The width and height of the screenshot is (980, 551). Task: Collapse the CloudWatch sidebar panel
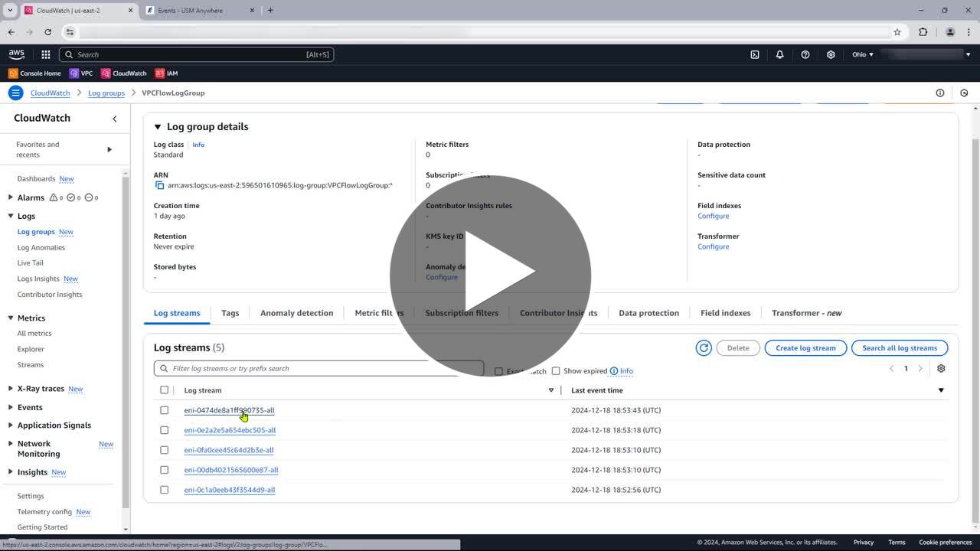(115, 119)
